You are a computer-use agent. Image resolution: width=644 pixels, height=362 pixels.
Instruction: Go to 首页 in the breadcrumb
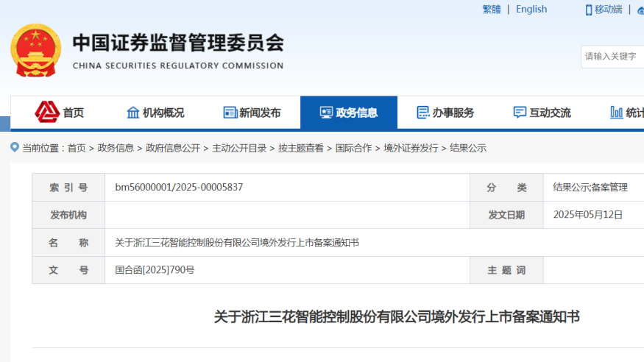(77, 148)
